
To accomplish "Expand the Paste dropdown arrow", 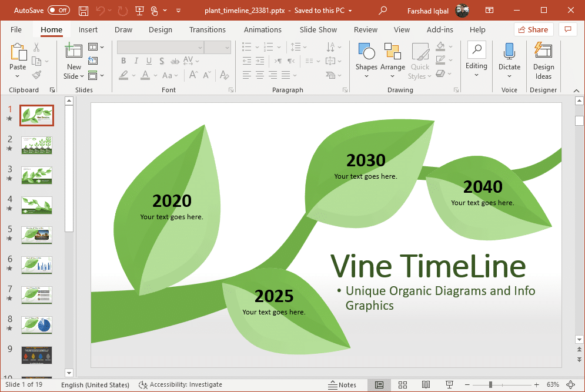I will point(18,76).
